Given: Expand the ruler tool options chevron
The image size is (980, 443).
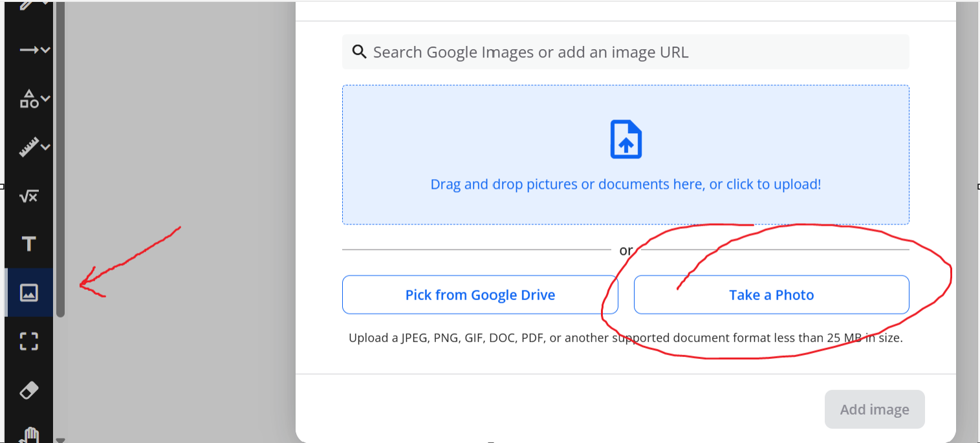Looking at the screenshot, I should [x=45, y=147].
